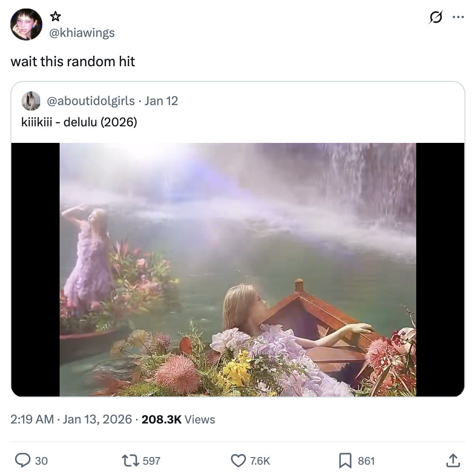The width and height of the screenshot is (473, 476).
Task: Play the waterfall boat video thumbnail
Action: (237, 269)
